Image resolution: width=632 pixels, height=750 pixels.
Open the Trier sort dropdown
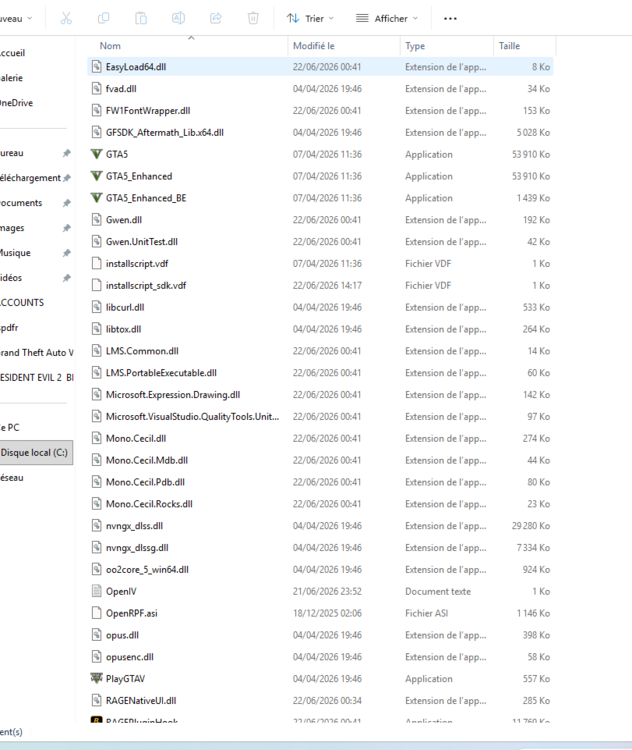click(310, 18)
